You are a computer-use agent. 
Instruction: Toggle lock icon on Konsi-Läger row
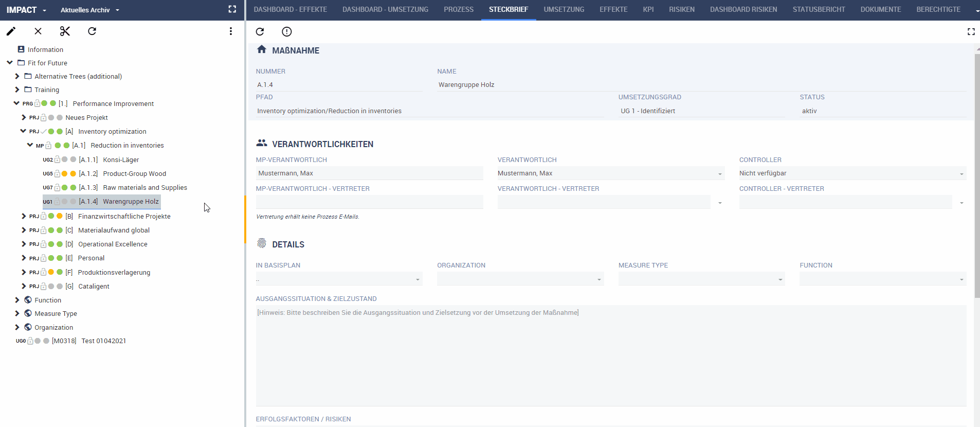click(57, 159)
